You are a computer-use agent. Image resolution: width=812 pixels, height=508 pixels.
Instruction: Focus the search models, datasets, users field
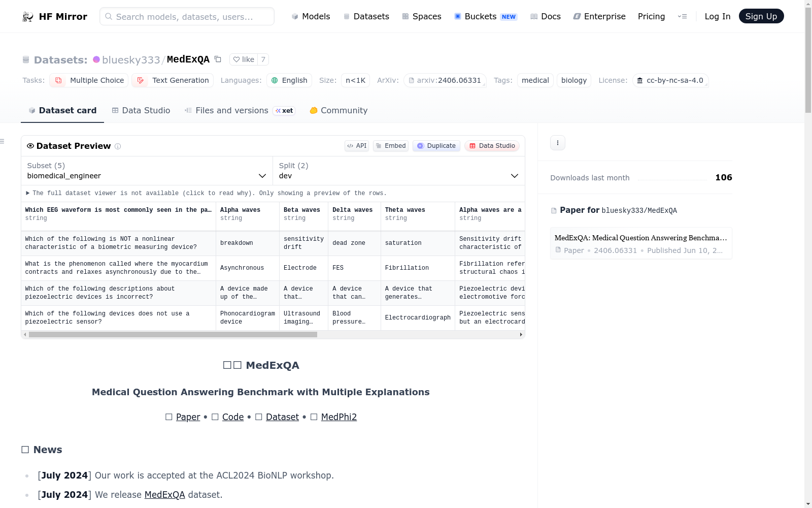point(187,16)
